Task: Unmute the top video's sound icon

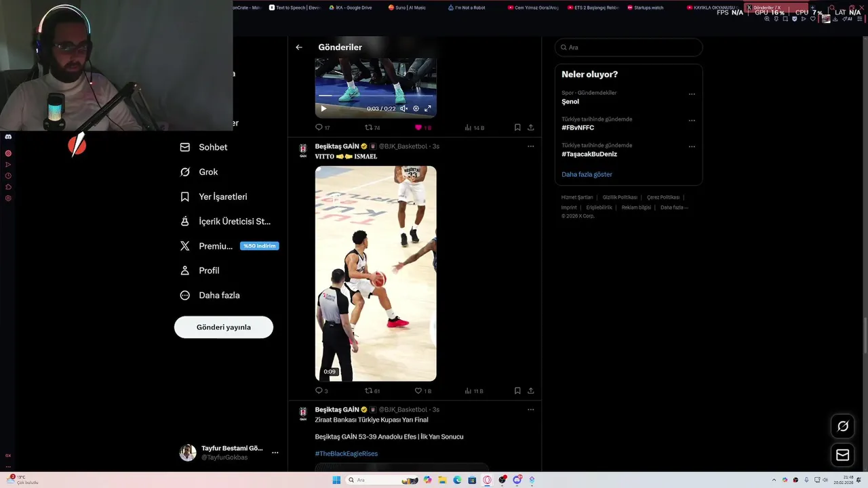Action: click(x=403, y=108)
